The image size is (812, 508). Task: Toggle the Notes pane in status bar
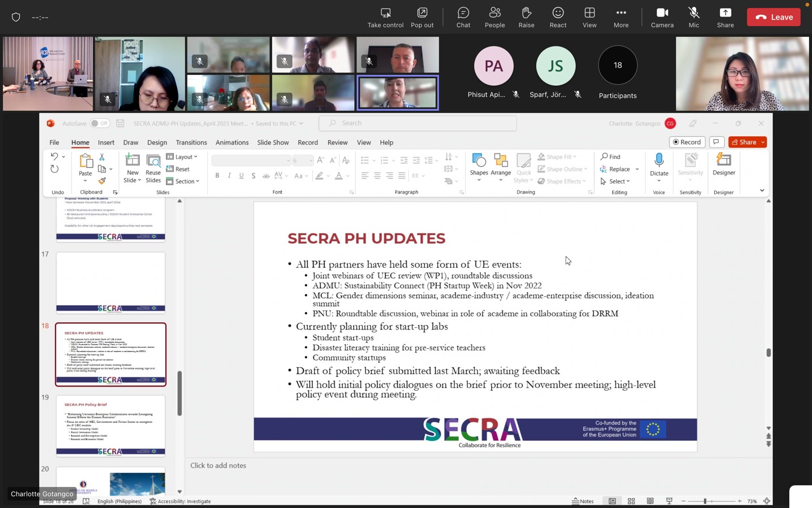[583, 501]
